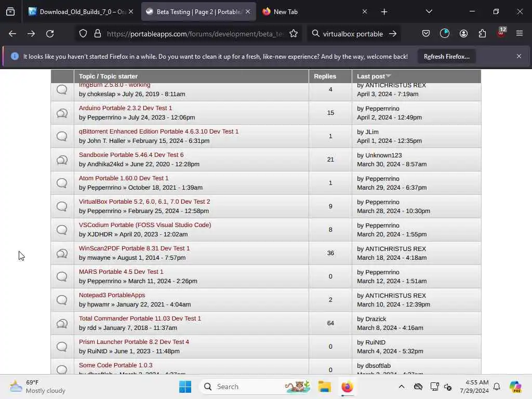Click topic icon for qBittorrent row
532x399 pixels.
coord(62,137)
